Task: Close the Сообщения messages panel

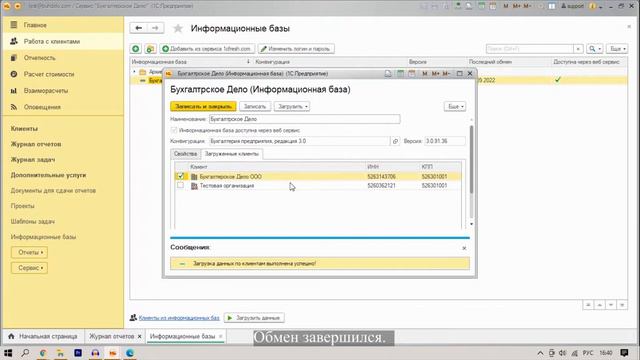Action: [x=464, y=248]
